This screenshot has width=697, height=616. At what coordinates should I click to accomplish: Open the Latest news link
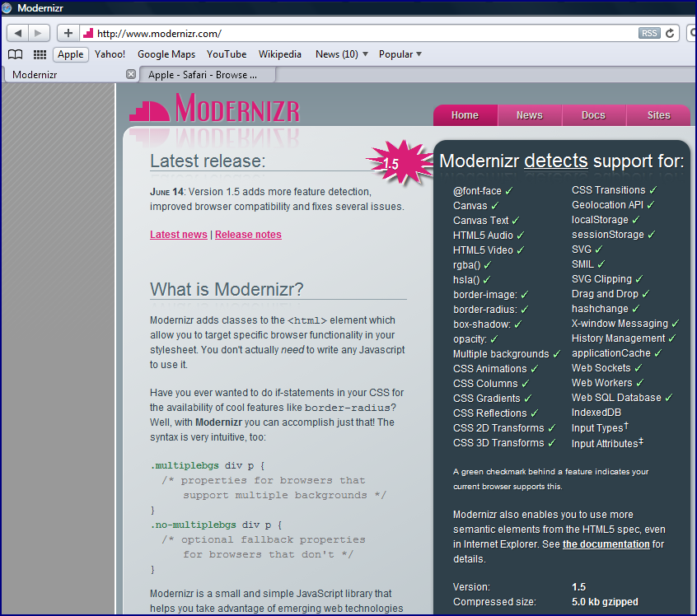coord(178,234)
